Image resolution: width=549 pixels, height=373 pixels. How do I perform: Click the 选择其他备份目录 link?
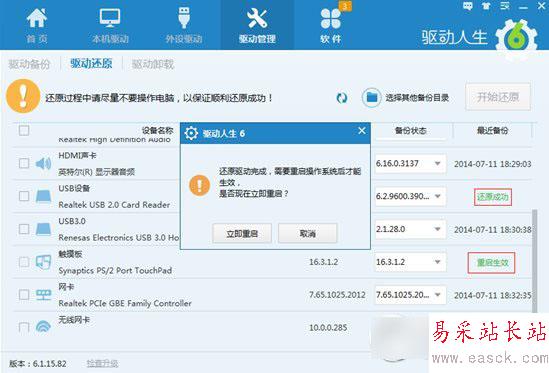[x=417, y=98]
